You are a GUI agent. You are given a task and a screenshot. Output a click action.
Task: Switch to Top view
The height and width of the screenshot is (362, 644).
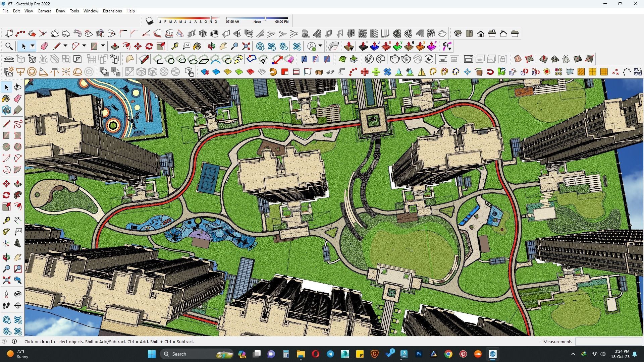pos(469,34)
